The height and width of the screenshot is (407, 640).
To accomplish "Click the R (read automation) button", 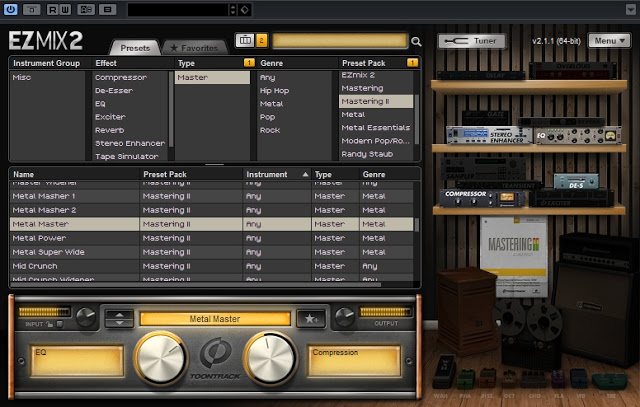I will tap(50, 9).
